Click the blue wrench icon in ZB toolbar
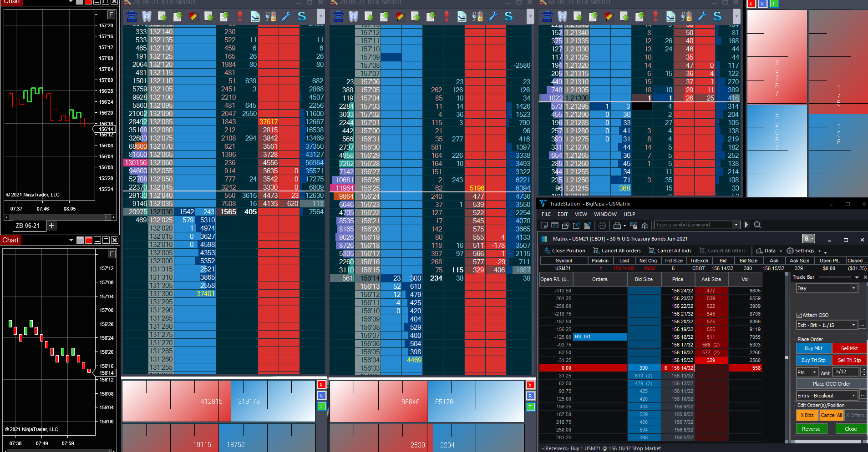Viewport: 868px width, 452px height. pyautogui.click(x=493, y=17)
